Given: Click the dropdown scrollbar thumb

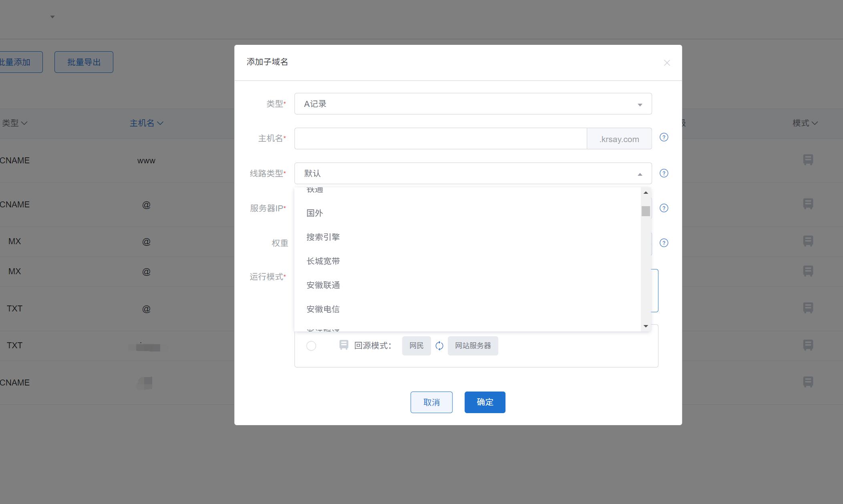Looking at the screenshot, I should click(646, 211).
